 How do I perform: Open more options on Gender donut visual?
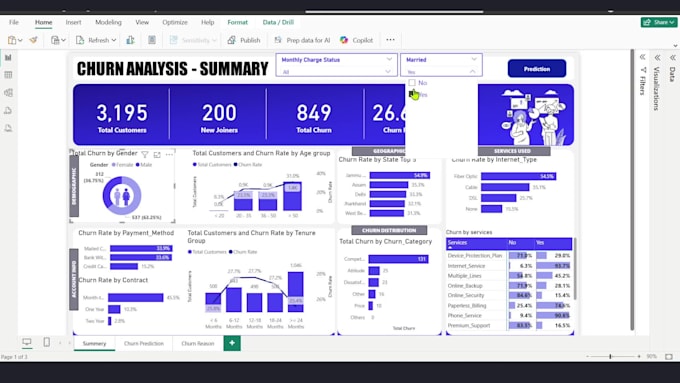point(169,154)
